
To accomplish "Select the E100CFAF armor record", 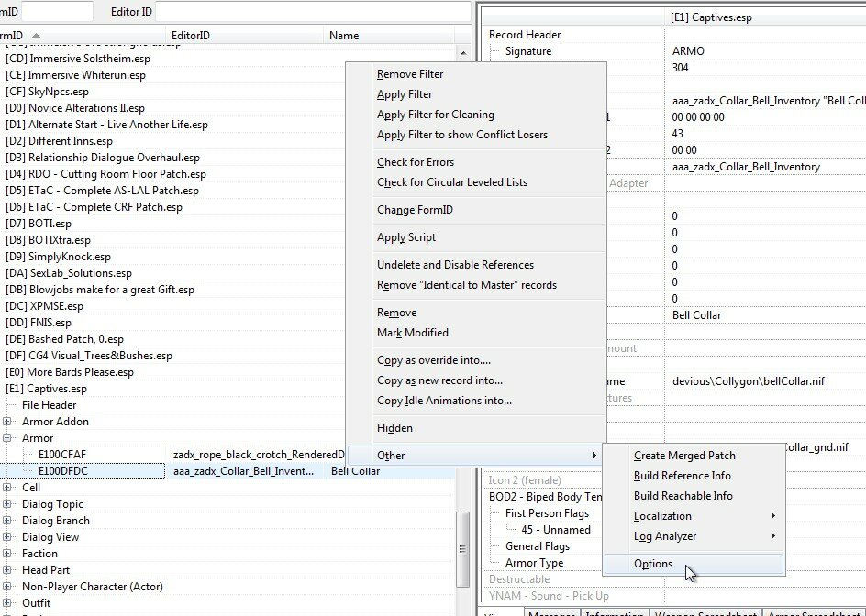I will pyautogui.click(x=62, y=455).
